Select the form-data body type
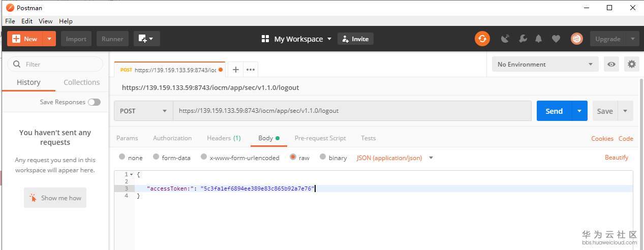This screenshot has height=250, width=644. (x=156, y=157)
